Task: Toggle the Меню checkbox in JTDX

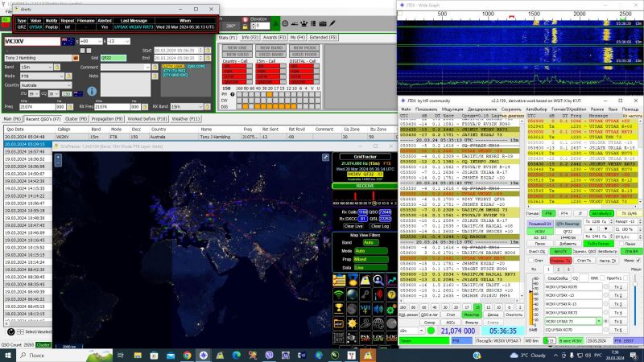Action: tap(638, 260)
